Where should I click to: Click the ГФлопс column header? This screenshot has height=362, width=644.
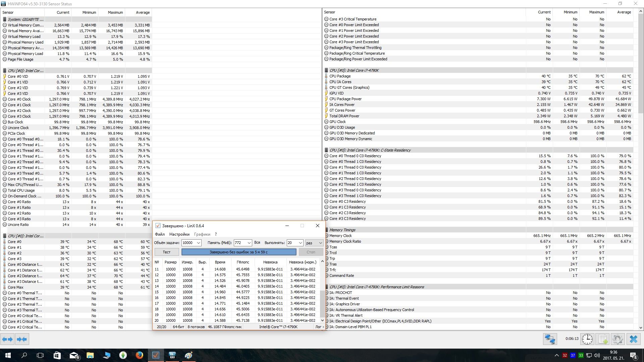(243, 262)
